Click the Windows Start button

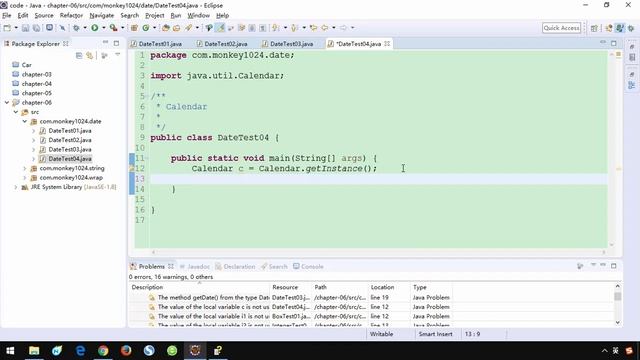pyautogui.click(x=10, y=350)
